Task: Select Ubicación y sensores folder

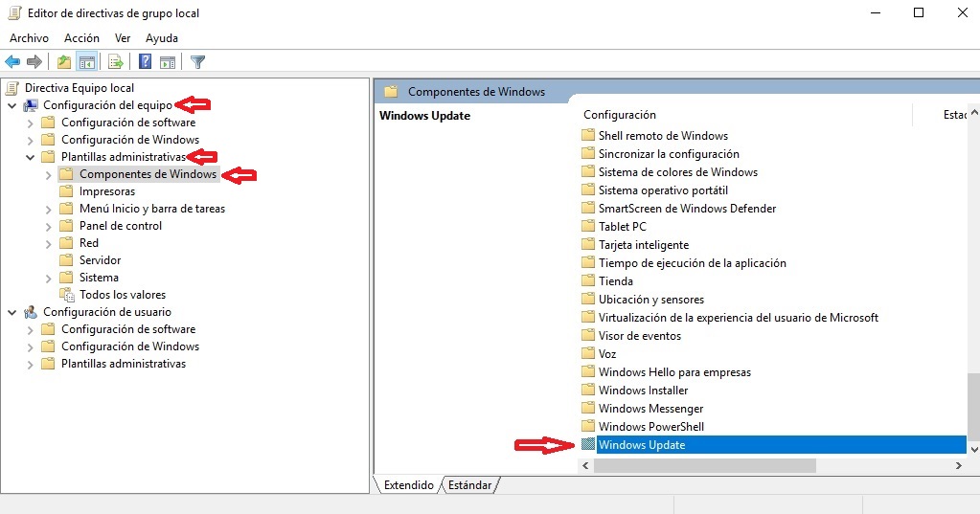Action: (651, 300)
